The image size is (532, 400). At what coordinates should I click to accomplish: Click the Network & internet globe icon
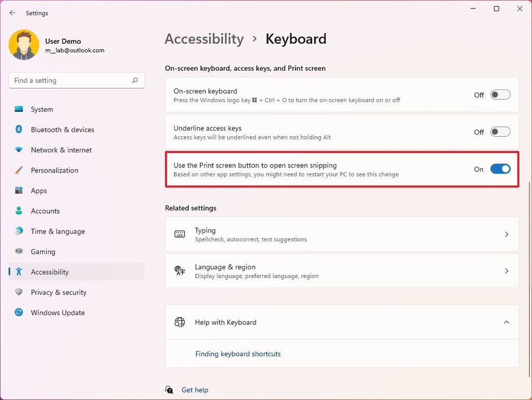[19, 150]
